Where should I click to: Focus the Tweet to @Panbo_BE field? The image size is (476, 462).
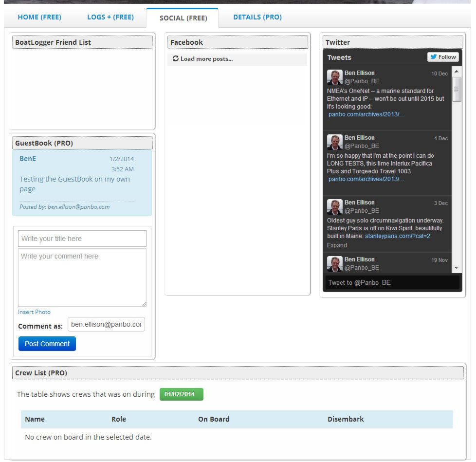tap(392, 282)
